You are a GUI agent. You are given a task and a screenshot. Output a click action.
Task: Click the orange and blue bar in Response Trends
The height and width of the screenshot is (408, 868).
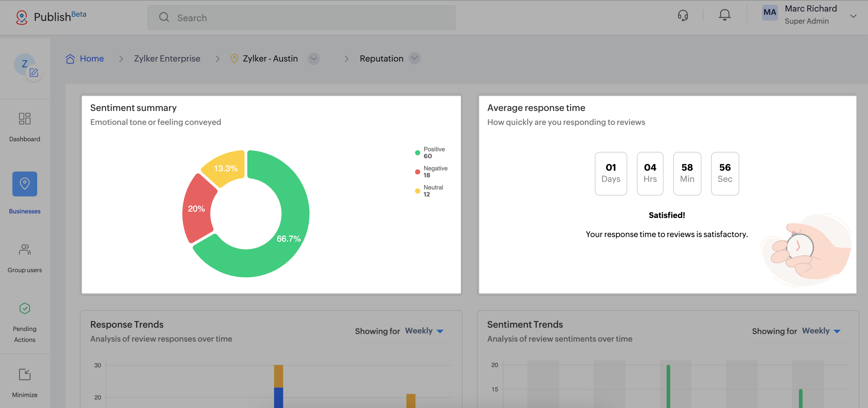[x=278, y=386]
